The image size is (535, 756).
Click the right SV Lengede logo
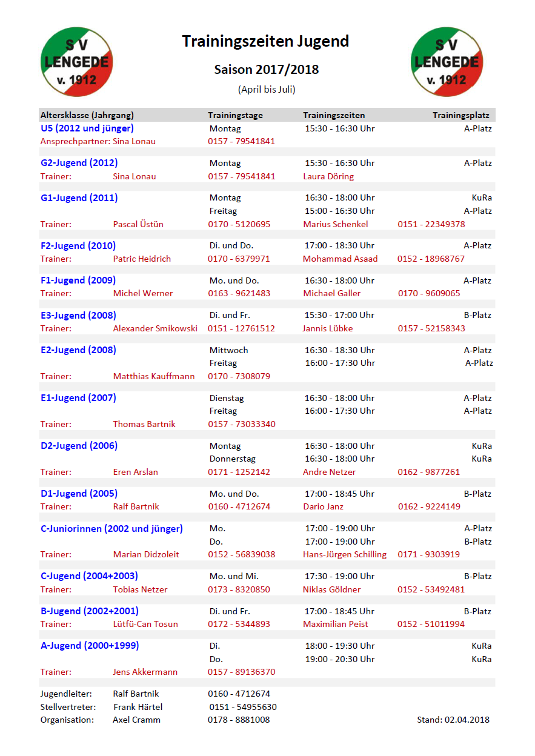click(447, 62)
